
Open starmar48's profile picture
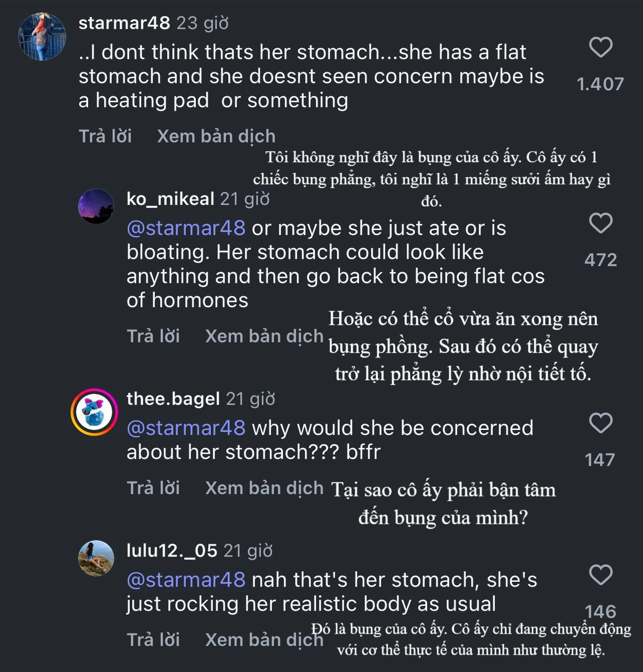pos(42,36)
